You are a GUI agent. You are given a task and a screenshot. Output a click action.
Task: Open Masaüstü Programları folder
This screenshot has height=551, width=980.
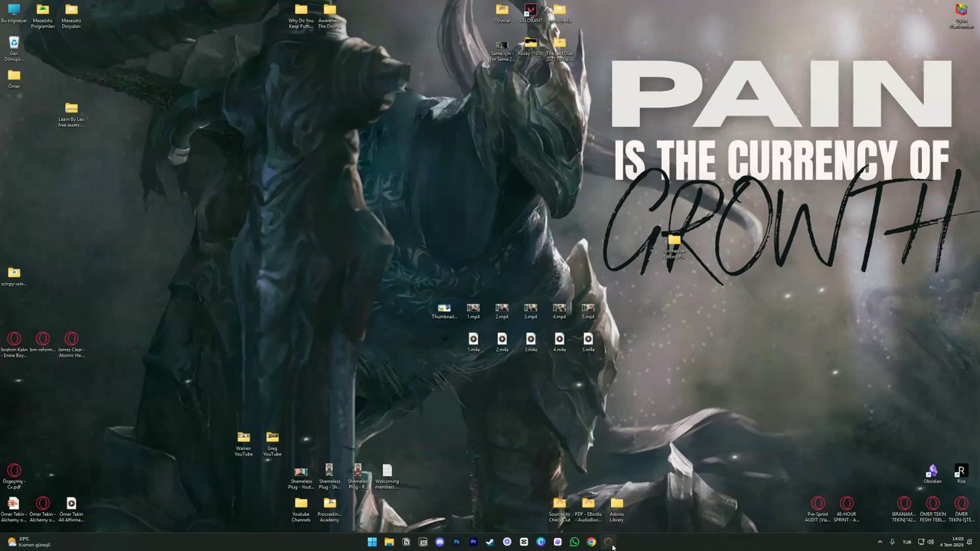pos(43,15)
